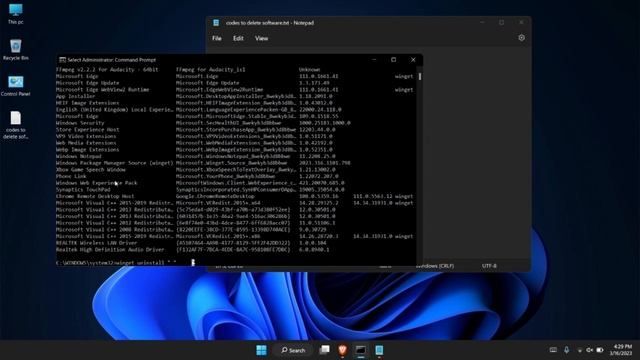Click the 'Microsoft Edge Update' row
Image resolution: width=640 pixels, height=360 pixels.
pos(234,83)
